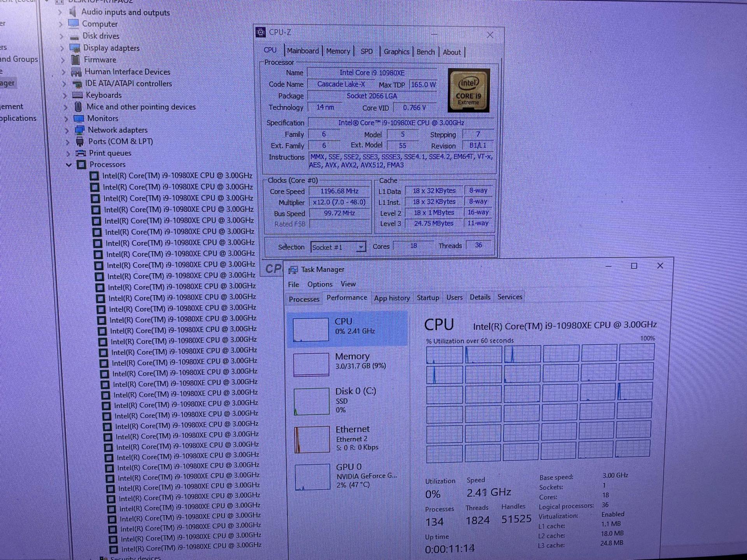Open the Socket #1 selection dropdown in CPU-Z

(x=361, y=247)
